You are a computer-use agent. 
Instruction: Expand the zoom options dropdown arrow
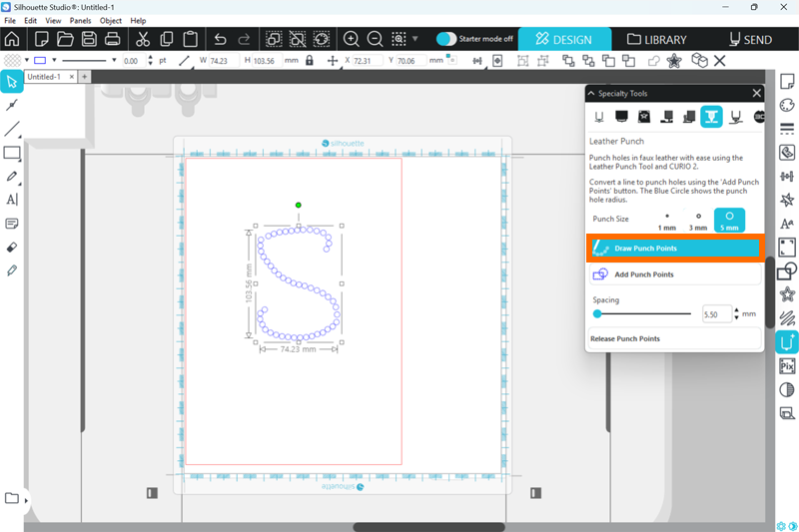coord(415,40)
